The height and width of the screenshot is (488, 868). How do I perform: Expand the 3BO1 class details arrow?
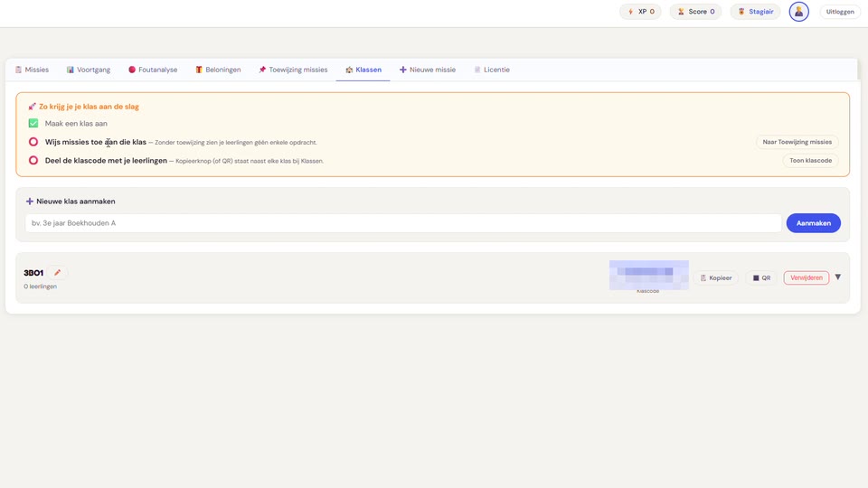pyautogui.click(x=837, y=277)
